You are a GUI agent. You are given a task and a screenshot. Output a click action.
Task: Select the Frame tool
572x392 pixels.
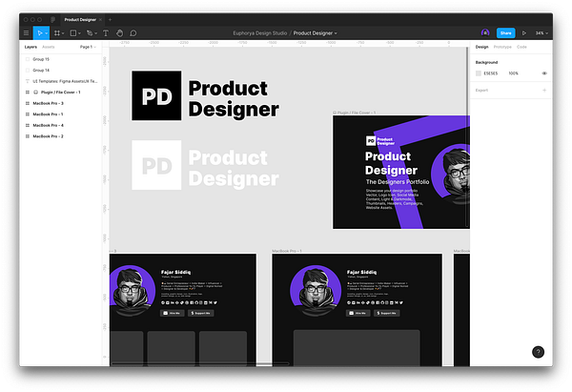coord(56,33)
